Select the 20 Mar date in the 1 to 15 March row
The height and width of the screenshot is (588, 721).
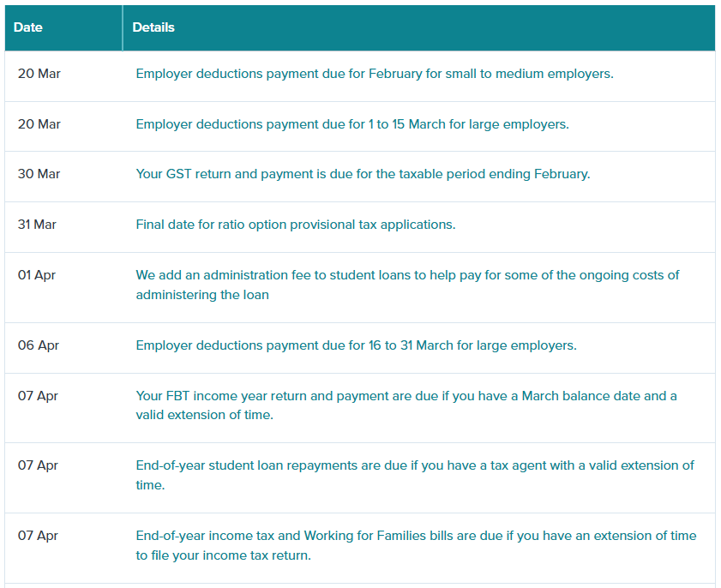click(39, 124)
